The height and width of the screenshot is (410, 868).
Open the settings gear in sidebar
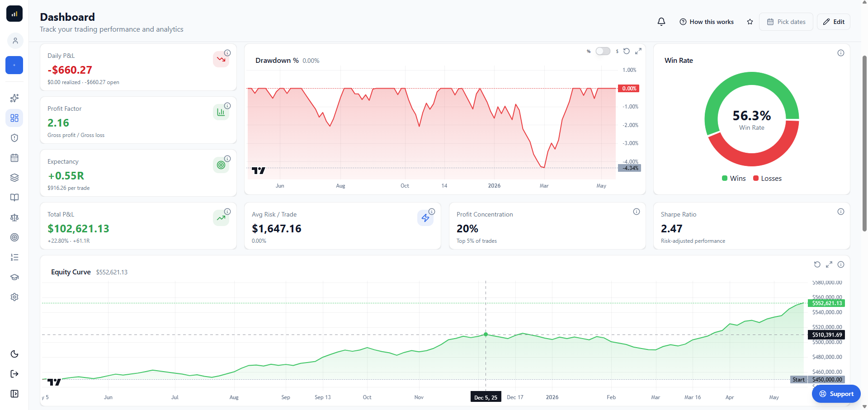[x=14, y=297]
